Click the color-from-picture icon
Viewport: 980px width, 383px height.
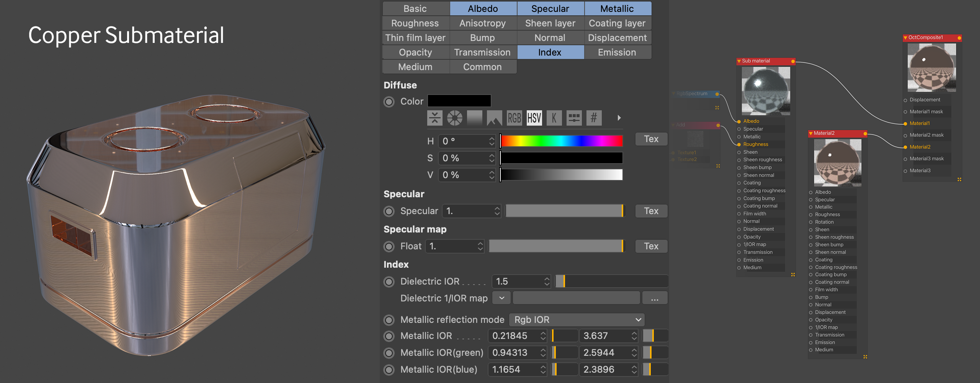(x=494, y=118)
